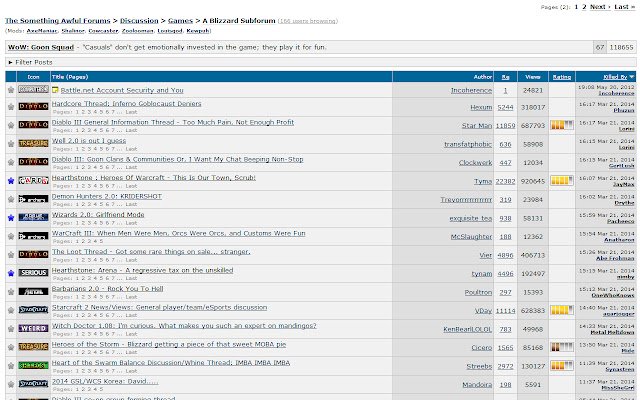Click the Views column header

tap(533, 77)
